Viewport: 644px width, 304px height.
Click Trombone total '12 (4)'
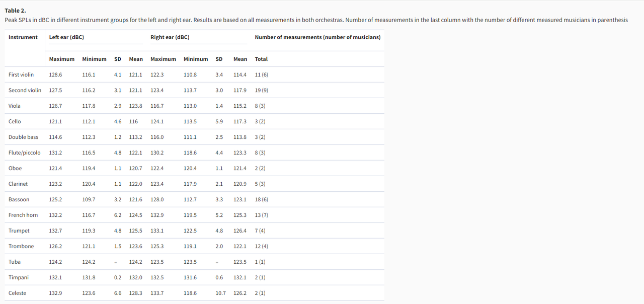(x=262, y=246)
